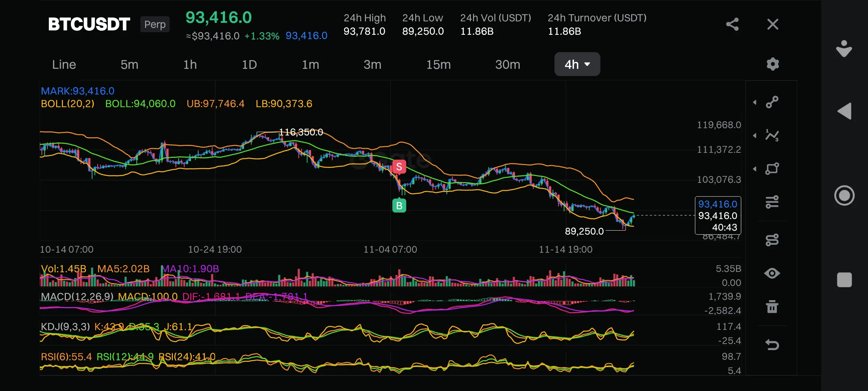
Task: Expand the pattern tool options arrow
Action: tap(755, 136)
